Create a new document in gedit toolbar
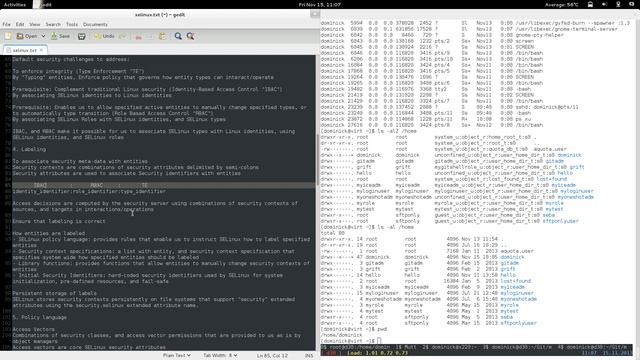The width and height of the screenshot is (640, 360). [8, 36]
